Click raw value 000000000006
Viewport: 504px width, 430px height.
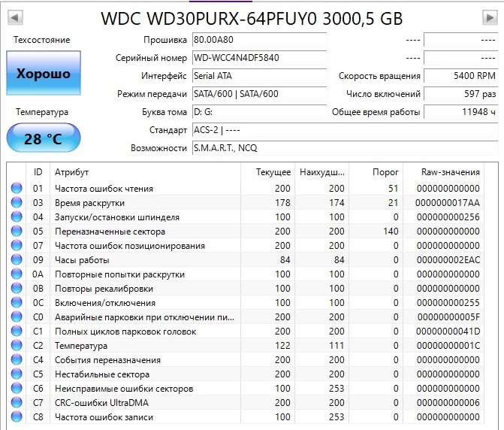(x=448, y=403)
